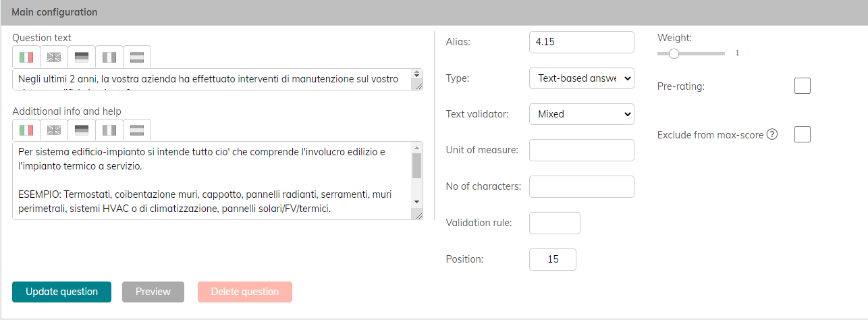Switch Additional info to English flag tab
The height and width of the screenshot is (320, 868).
pyautogui.click(x=54, y=130)
